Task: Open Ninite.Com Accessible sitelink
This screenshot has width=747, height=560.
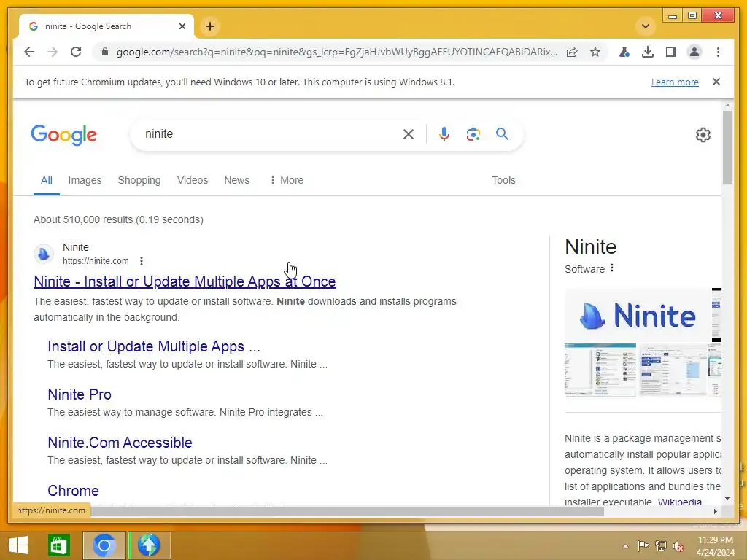Action: (120, 443)
